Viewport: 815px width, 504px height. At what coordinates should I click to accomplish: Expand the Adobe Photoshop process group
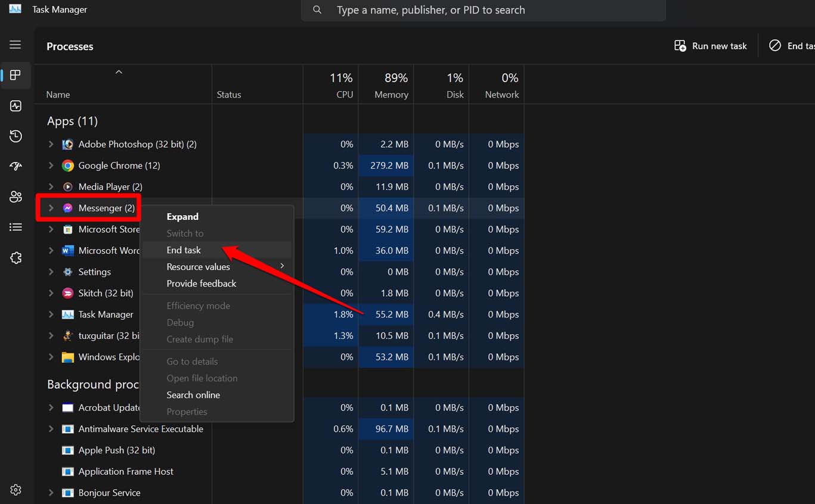(x=51, y=144)
